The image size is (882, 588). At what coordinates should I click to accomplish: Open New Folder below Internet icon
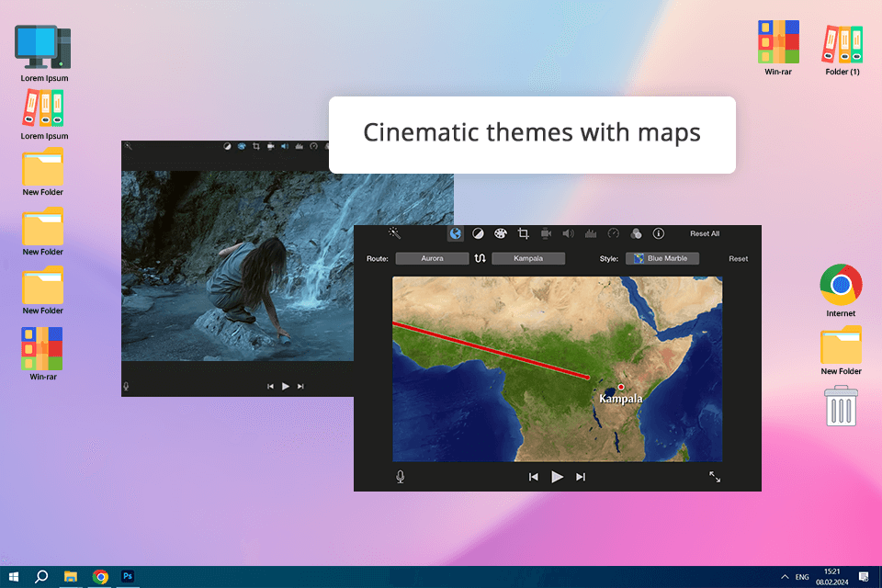pos(841,350)
